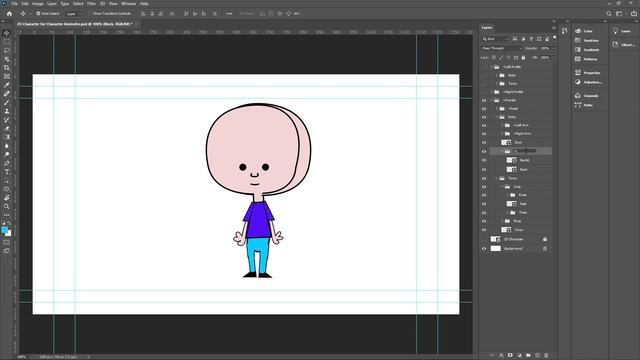Screen dimensions: 640x360
Task: Open the Gradients panel button
Action: tap(587, 50)
